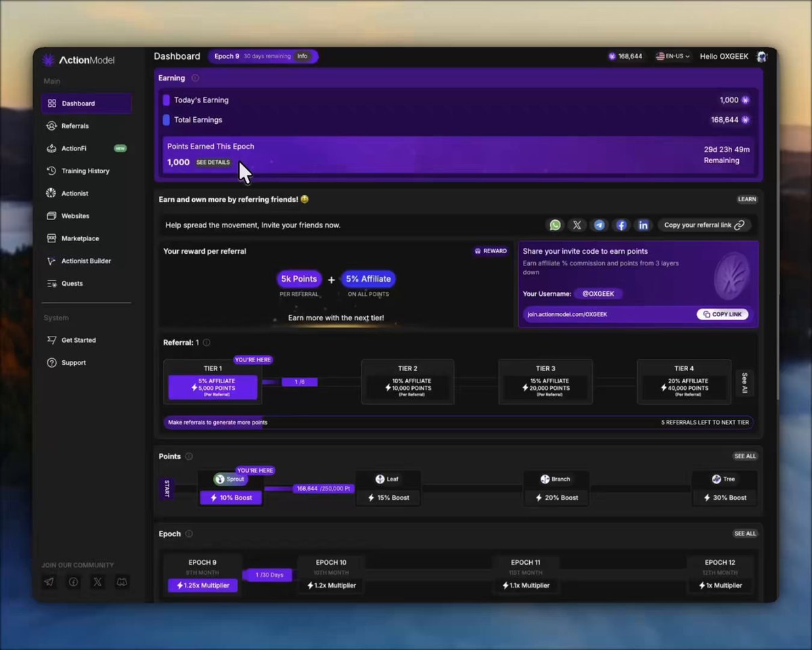Click the info icon next to Earning
812x650 pixels.
click(x=195, y=78)
